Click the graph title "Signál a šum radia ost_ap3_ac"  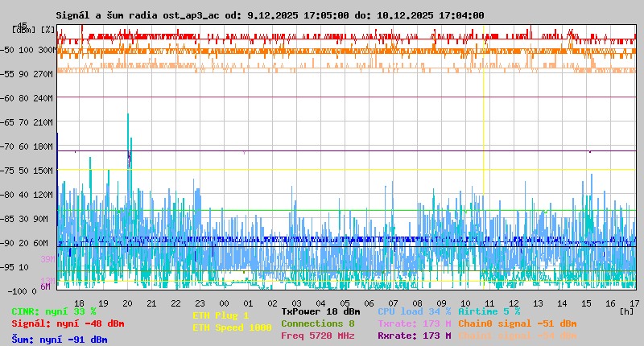tap(134, 15)
